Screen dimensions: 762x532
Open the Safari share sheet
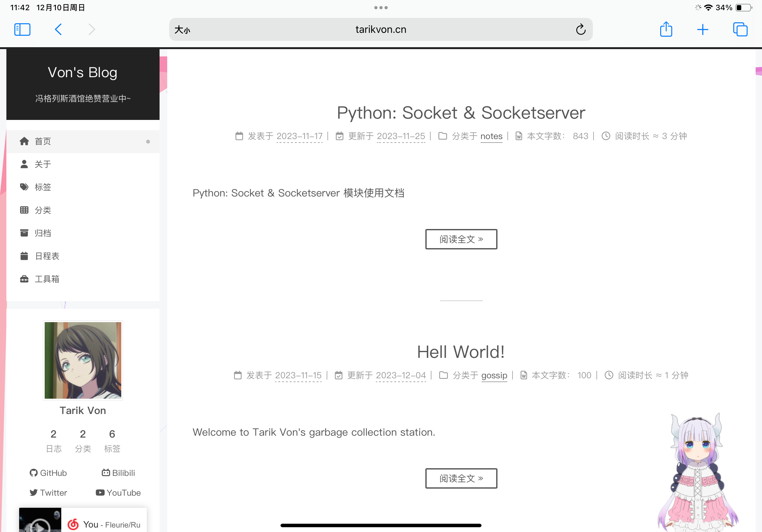pyautogui.click(x=666, y=30)
